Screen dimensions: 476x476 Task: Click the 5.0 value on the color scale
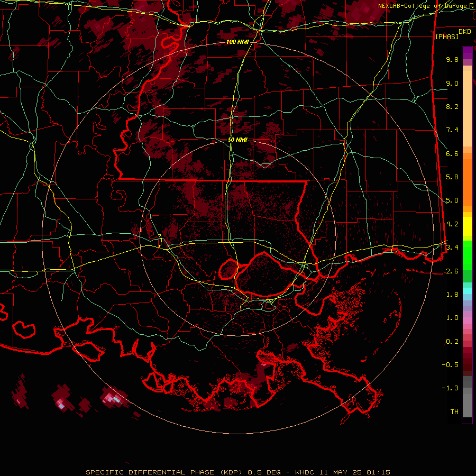(452, 200)
